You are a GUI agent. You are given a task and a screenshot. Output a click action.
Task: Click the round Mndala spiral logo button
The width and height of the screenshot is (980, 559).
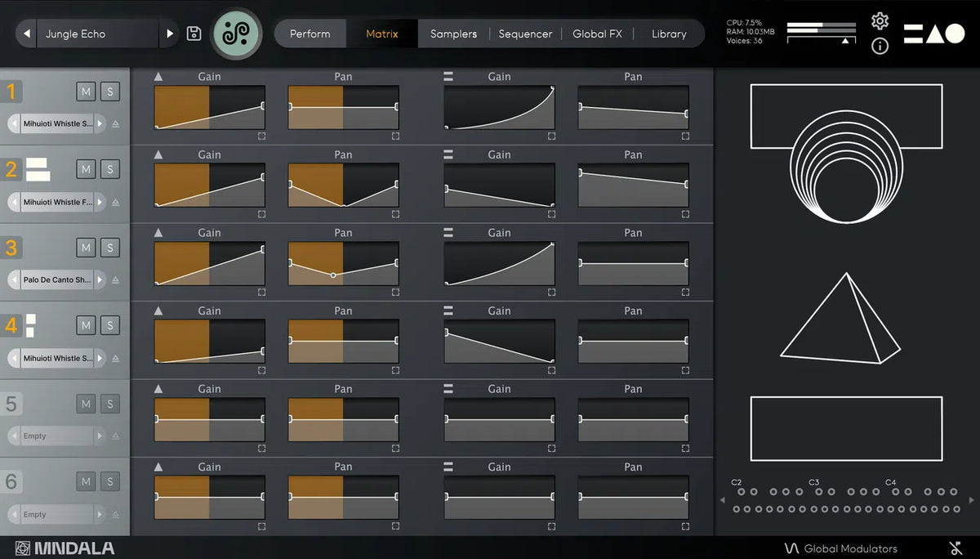[237, 34]
